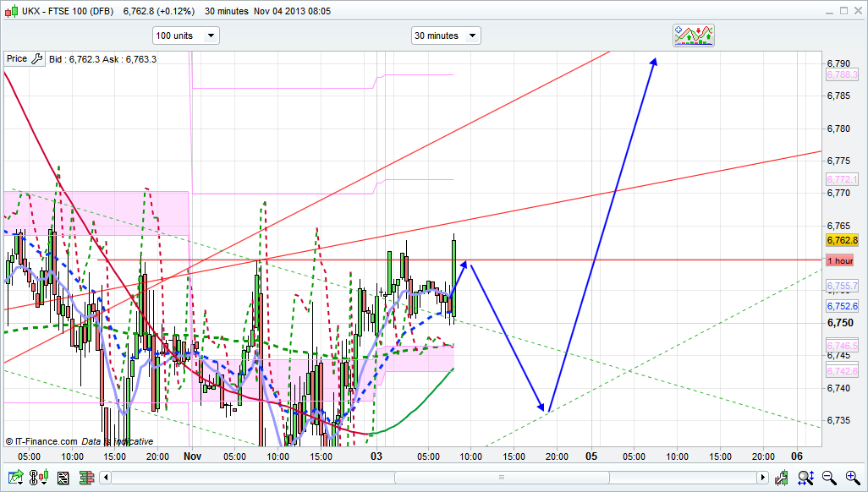Click the chart properties list icon

point(63,478)
